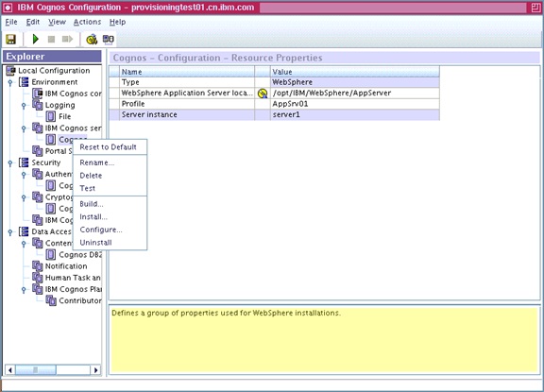This screenshot has width=544, height=392.
Task: Click the edit icon beside WebSphere location value
Action: coord(263,93)
